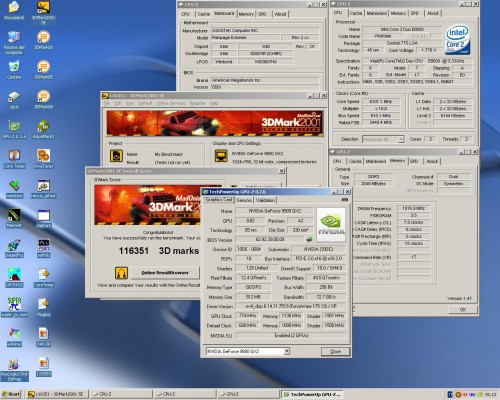Open the SPD tab in CPU-Z mainboard window
Image resolution: width=500 pixels, height=400 pixels.
coord(262,14)
